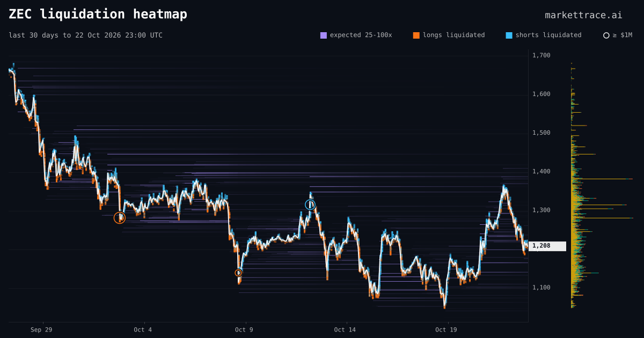
Task: Click the blue shorts liquidated legend swatch
Action: click(509, 35)
